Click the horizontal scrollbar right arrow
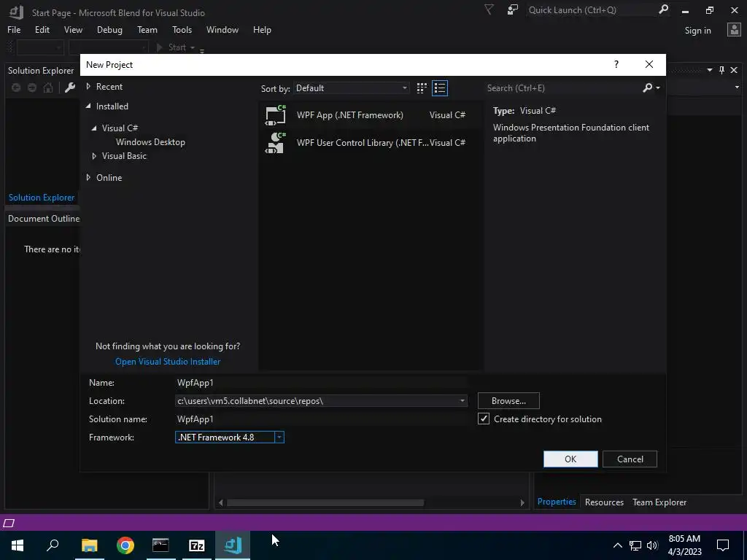Viewport: 747px width, 560px height. click(522, 502)
